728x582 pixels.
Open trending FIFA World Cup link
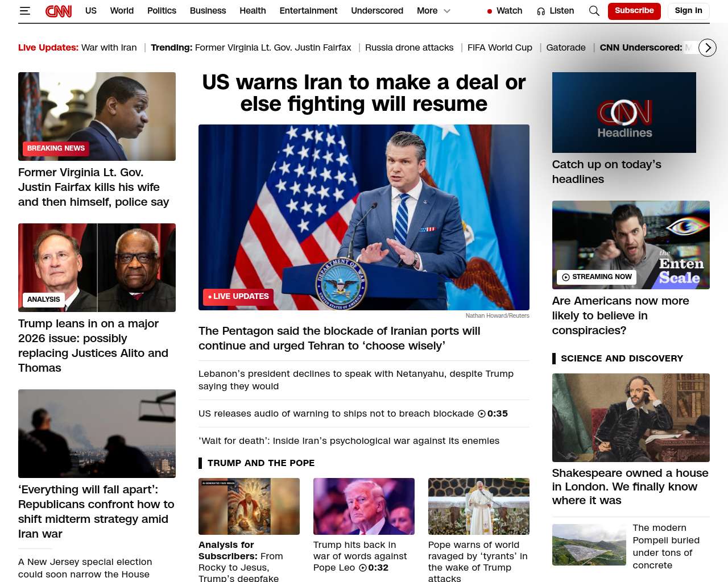[500, 48]
